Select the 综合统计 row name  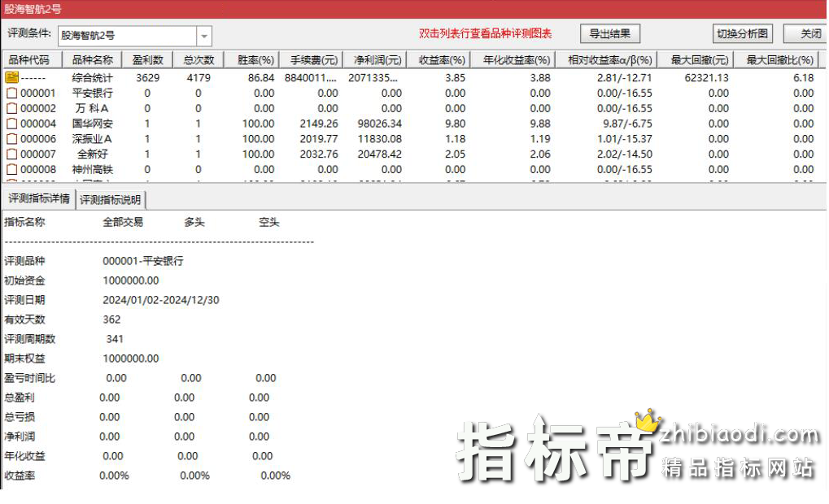click(x=93, y=78)
